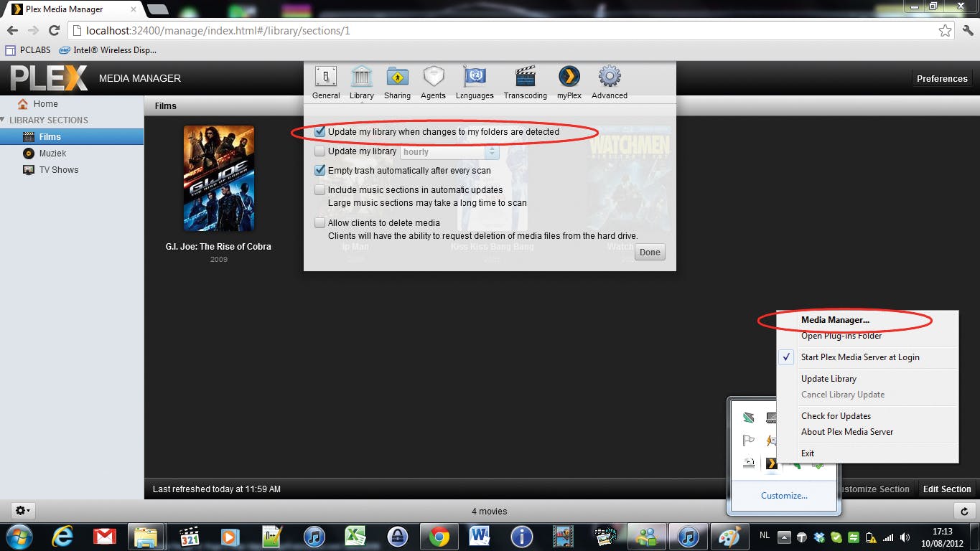
Task: Click the Plex icon in the tray popup
Action: click(771, 463)
